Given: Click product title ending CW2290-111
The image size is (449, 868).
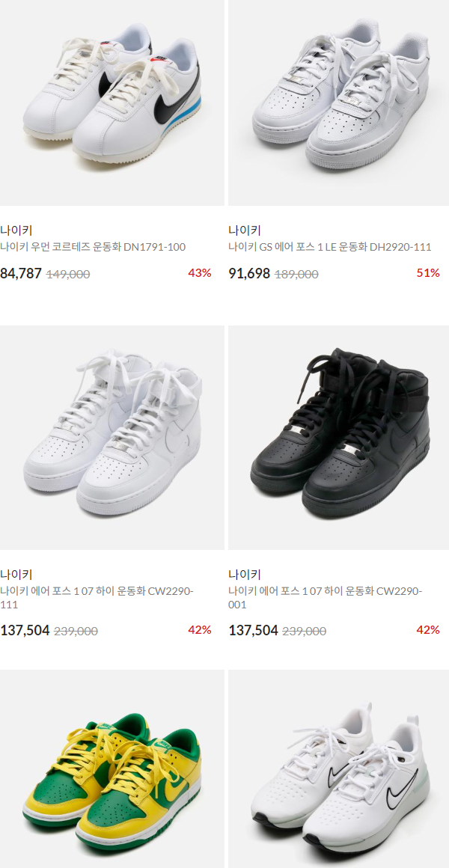Looking at the screenshot, I should point(97,598).
